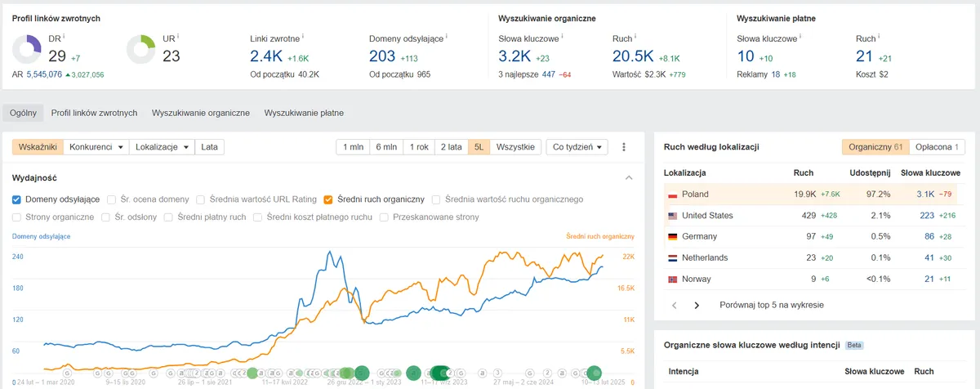Click United States keywords value 223
Viewport: 980px width, 389px height.
(928, 216)
